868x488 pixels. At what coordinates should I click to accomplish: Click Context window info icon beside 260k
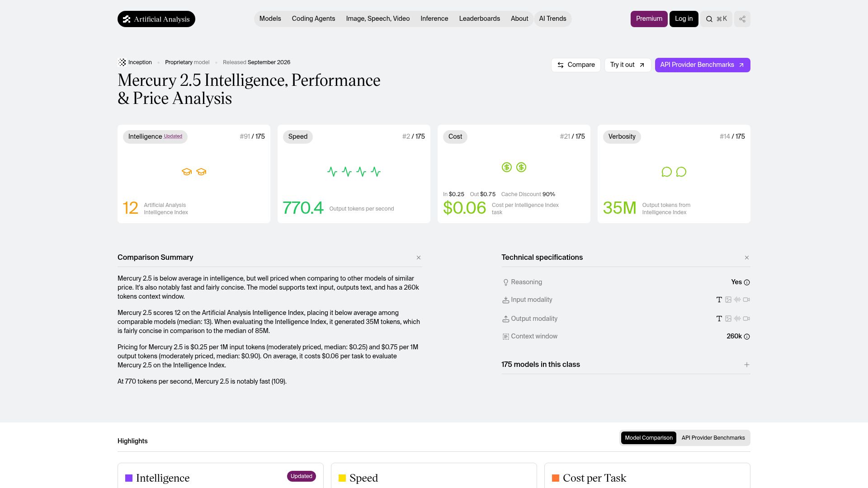(x=747, y=337)
